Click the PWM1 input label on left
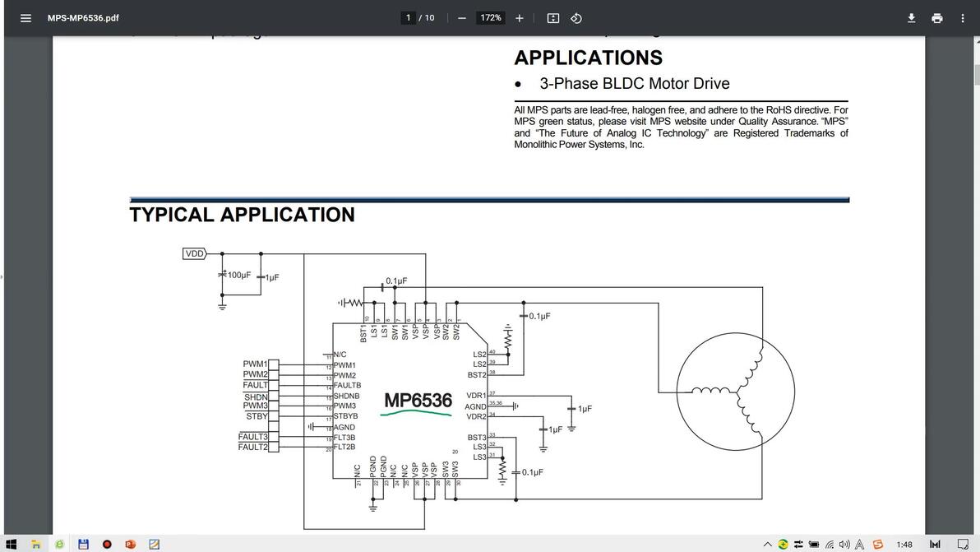Viewport: 980px width, 552px height. pyautogui.click(x=255, y=364)
